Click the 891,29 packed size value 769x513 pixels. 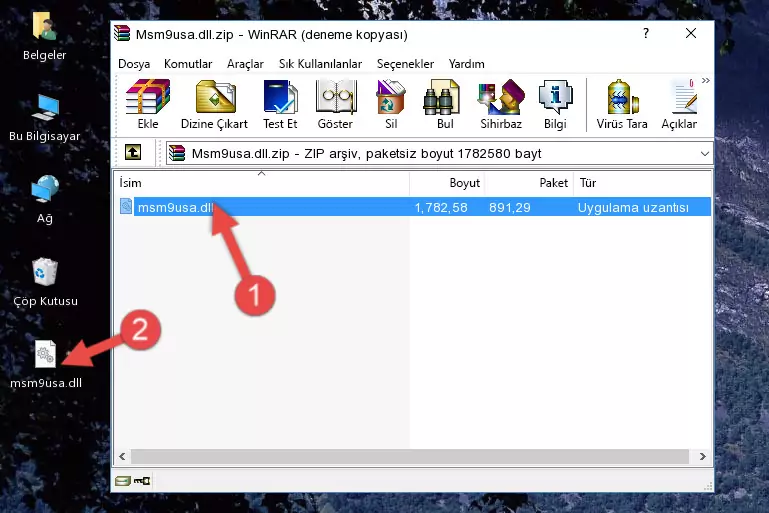[x=510, y=207]
